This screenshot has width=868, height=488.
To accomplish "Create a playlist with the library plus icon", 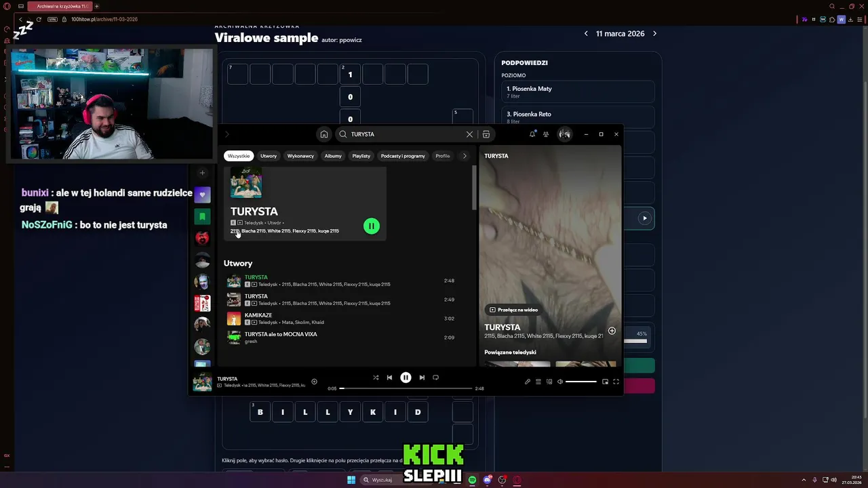I will (x=202, y=173).
